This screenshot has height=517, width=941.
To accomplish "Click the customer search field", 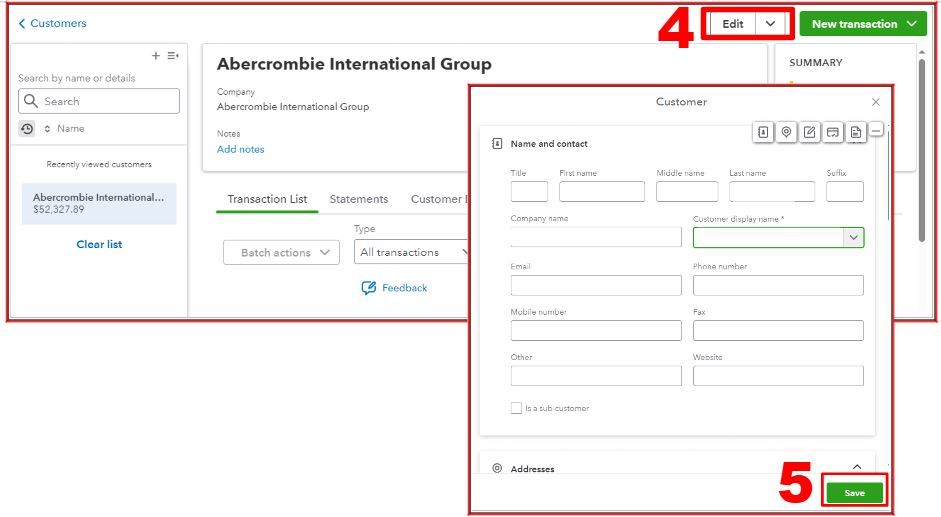I will click(x=99, y=101).
